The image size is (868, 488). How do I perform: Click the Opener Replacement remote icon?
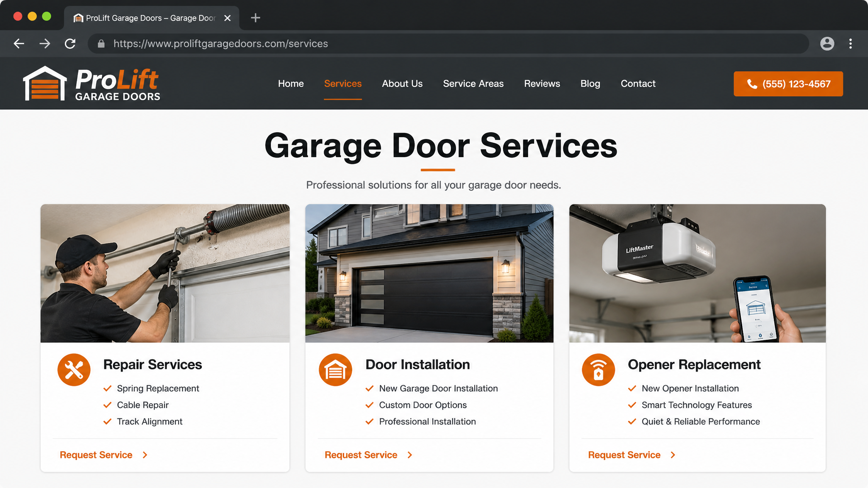click(x=598, y=370)
